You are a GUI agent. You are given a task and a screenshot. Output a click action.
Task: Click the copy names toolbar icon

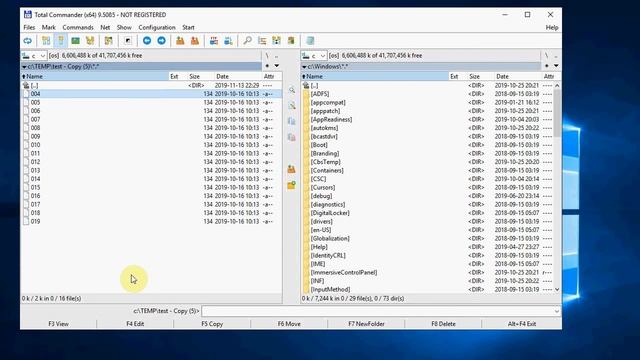[x=291, y=41]
